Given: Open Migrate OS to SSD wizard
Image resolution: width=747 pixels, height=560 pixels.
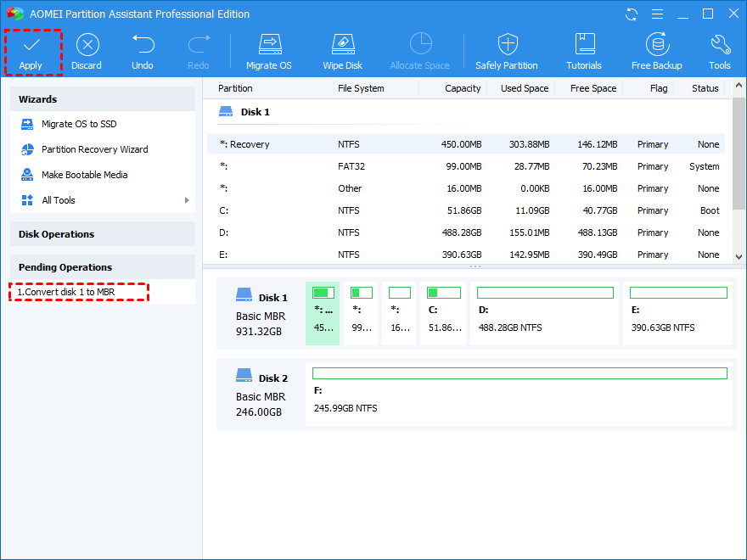Looking at the screenshot, I should click(79, 124).
